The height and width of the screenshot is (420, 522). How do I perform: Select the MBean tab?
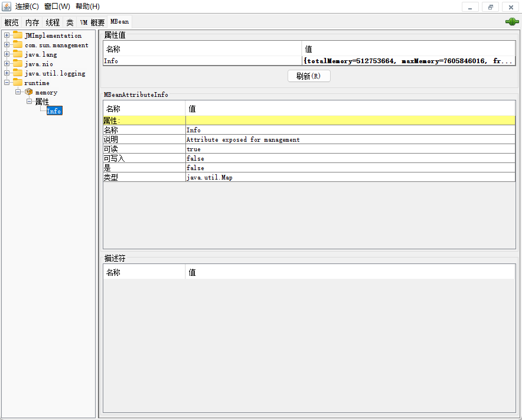(x=119, y=21)
